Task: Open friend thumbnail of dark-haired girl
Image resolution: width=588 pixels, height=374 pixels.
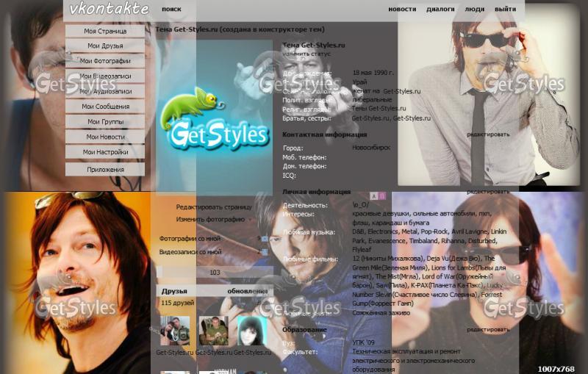Action: (252, 331)
